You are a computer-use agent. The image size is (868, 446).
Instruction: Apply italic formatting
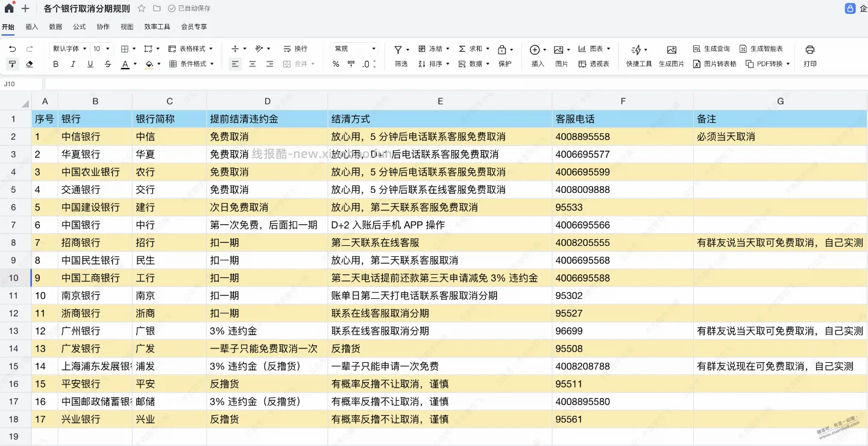point(73,64)
